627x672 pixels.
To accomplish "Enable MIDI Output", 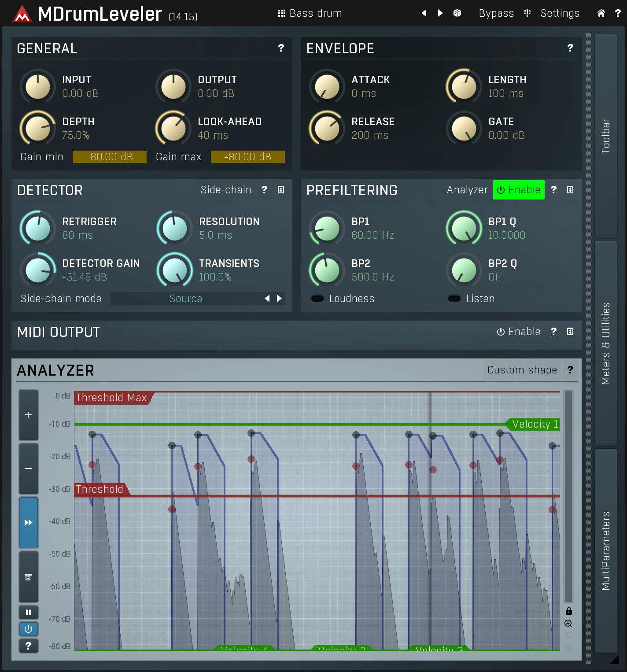I will 518,332.
